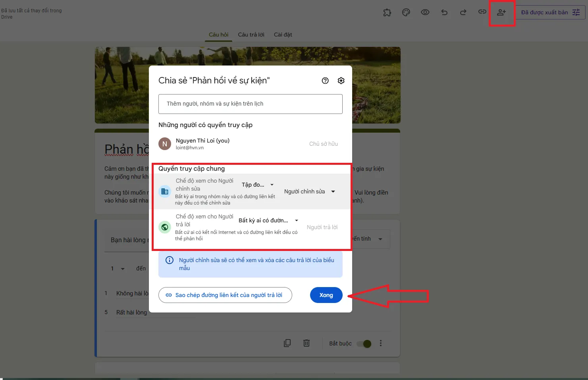Open share dialog settings gear
The image size is (588, 380).
click(341, 81)
